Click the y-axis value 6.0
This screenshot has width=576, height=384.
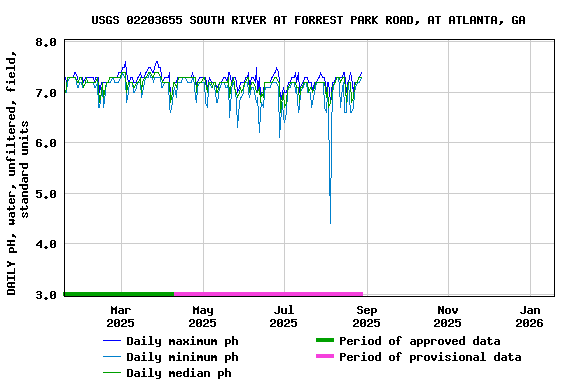click(x=46, y=143)
